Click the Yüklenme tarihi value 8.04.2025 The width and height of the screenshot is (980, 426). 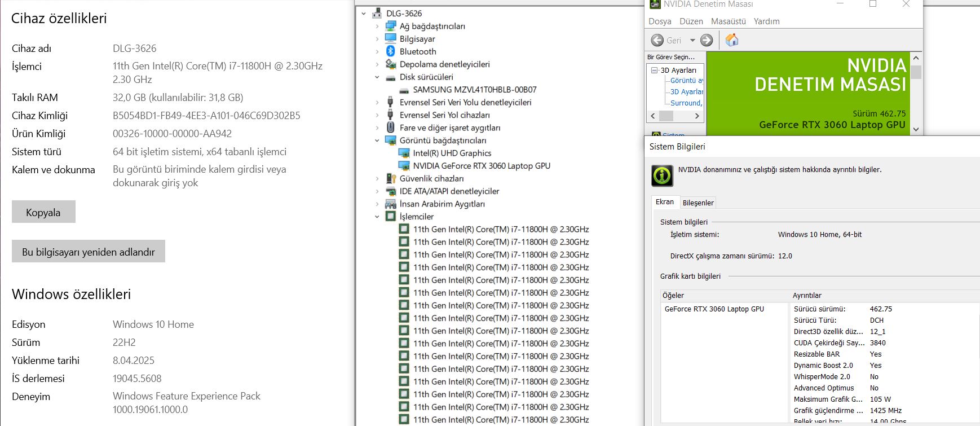[x=134, y=361]
